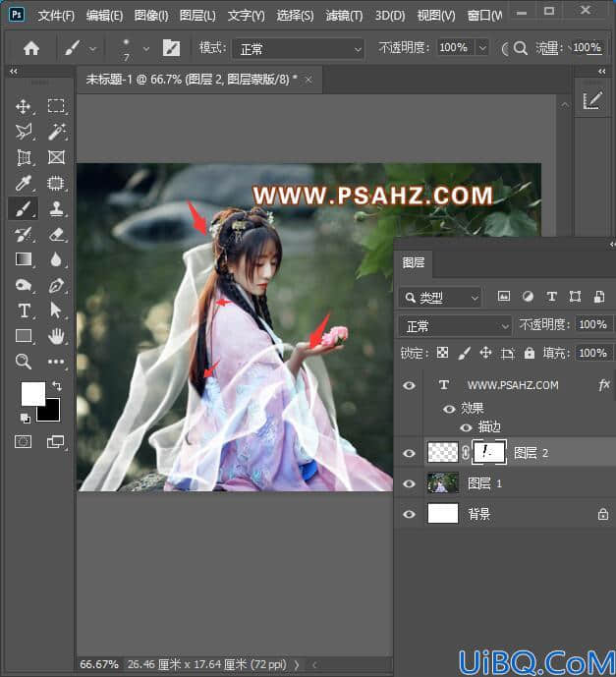Select the Eraser tool
616x677 pixels.
[56, 235]
